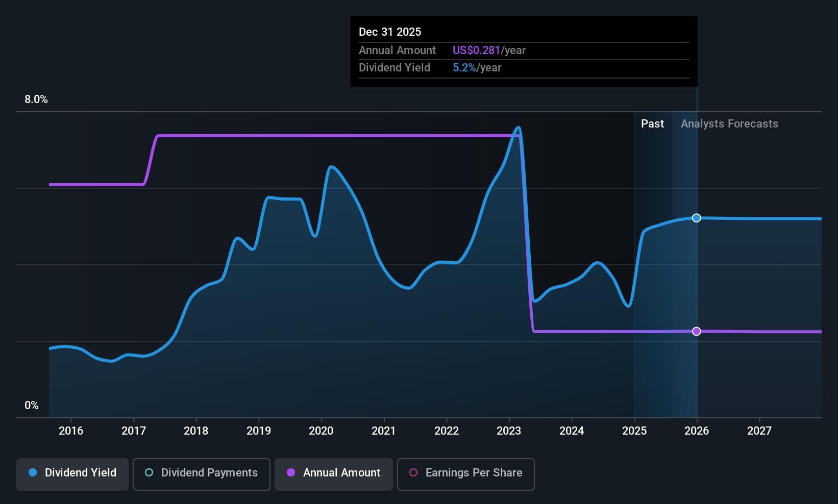This screenshot has height=504, width=838.
Task: Click the 2016 label on the x-axis
Action: (71, 431)
